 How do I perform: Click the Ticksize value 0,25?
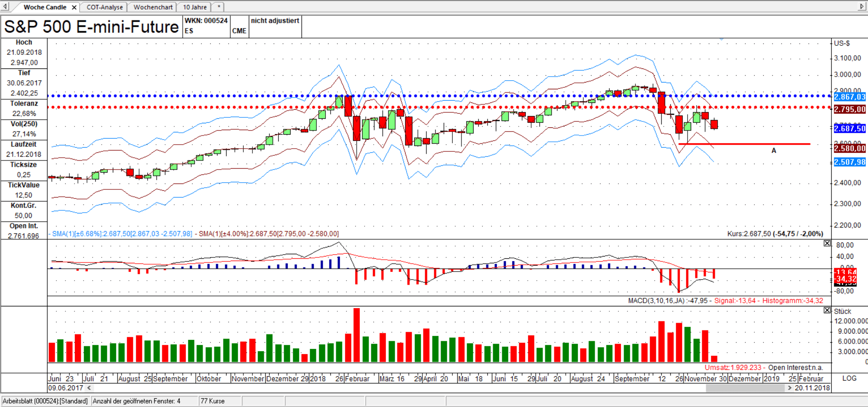[24, 174]
